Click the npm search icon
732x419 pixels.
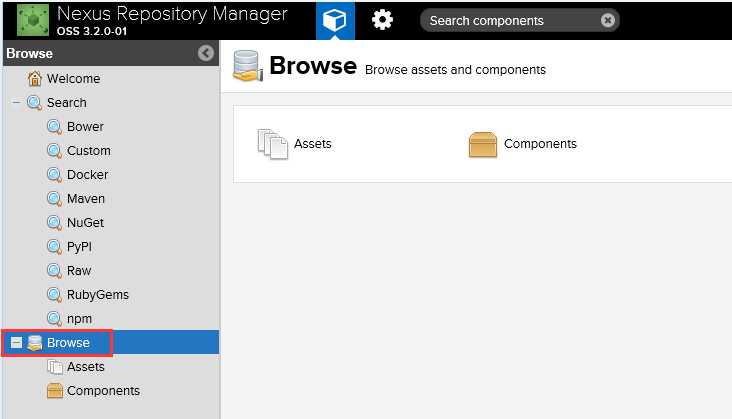pos(55,319)
